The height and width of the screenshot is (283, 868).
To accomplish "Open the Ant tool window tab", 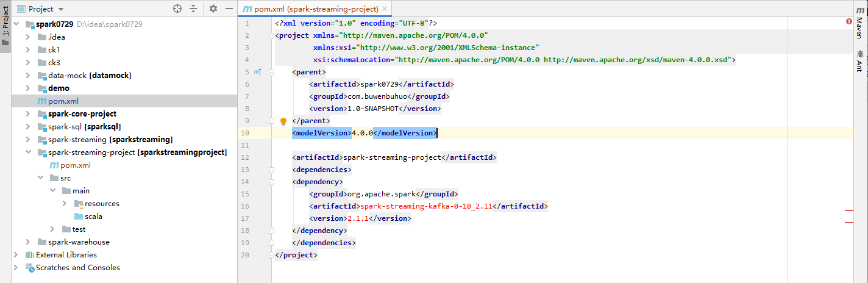I will pyautogui.click(x=859, y=62).
